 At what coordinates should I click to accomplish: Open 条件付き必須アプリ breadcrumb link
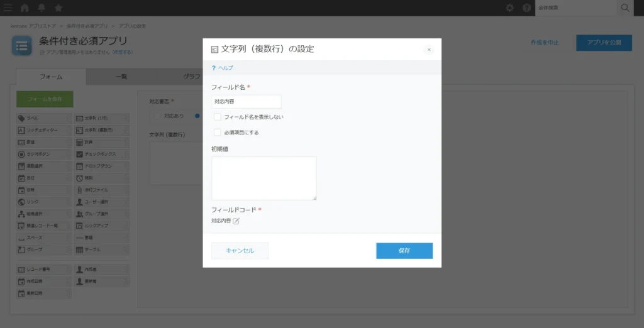point(87,26)
